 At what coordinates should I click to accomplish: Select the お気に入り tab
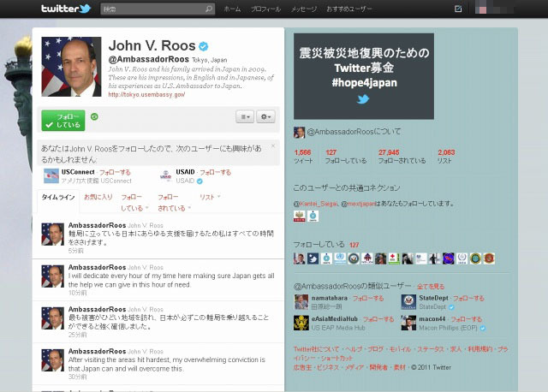click(98, 197)
